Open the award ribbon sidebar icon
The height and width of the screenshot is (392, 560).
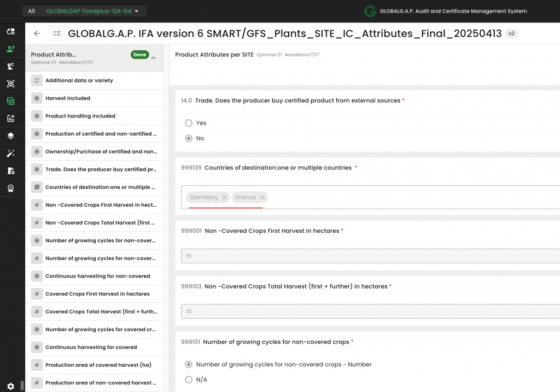pos(10,188)
